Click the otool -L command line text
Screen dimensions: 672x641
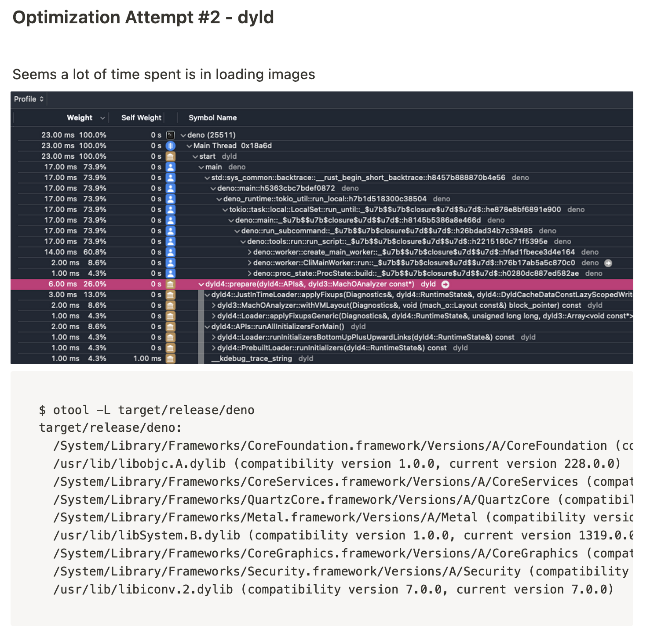[x=146, y=410]
